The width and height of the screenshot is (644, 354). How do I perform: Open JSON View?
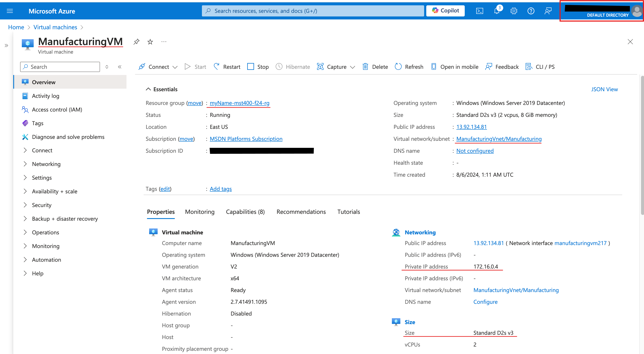click(x=604, y=89)
